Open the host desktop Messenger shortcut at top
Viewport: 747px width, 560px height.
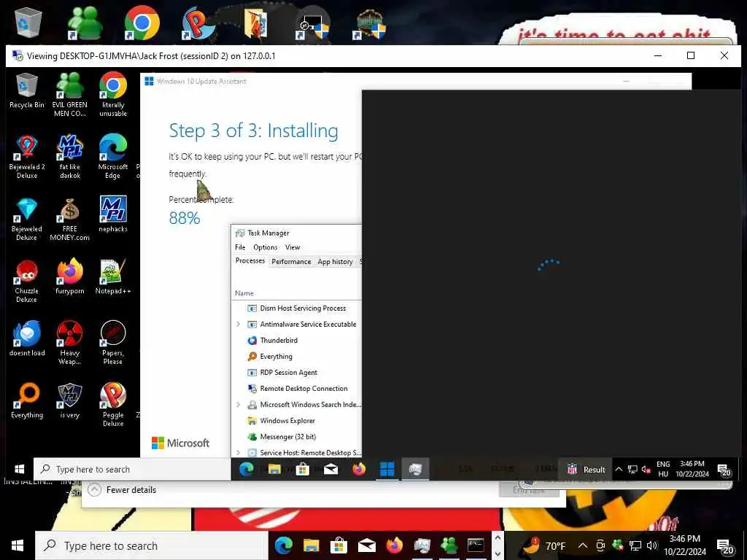85,23
